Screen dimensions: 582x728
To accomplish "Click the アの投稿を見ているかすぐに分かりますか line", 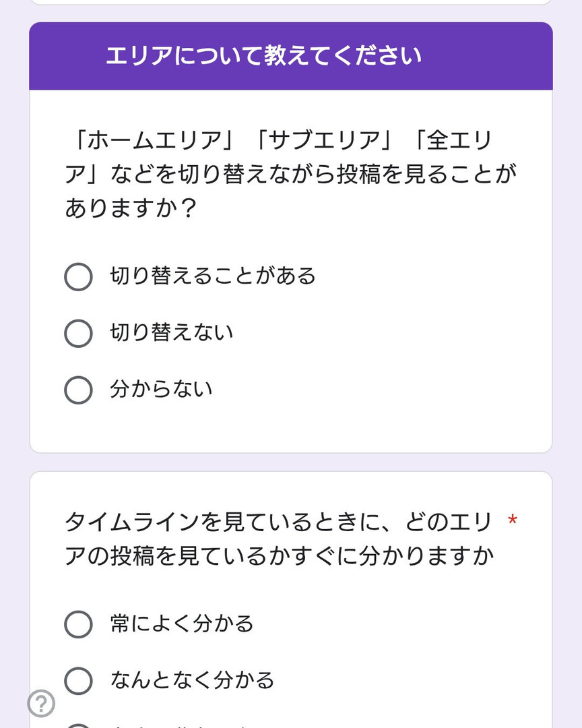I will point(279,557).
